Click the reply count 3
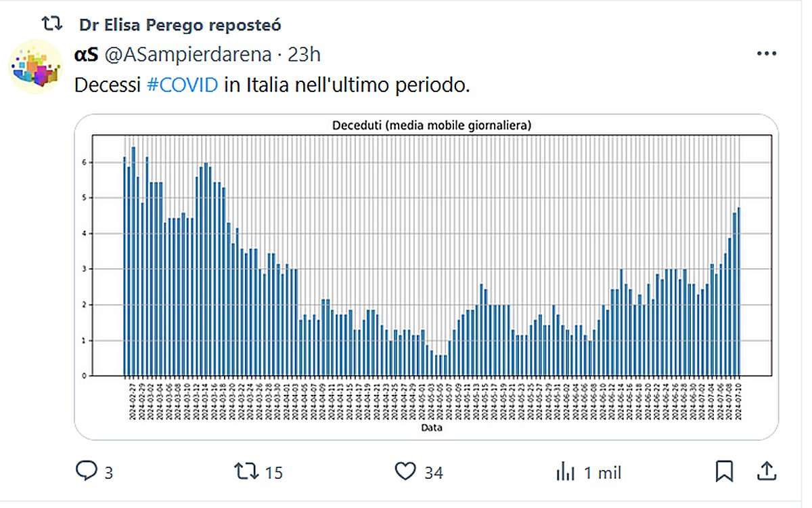This screenshot has width=812, height=508. pyautogui.click(x=109, y=473)
